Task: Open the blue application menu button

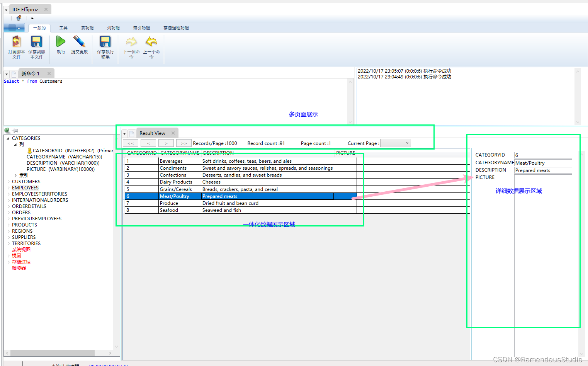Action: point(14,28)
